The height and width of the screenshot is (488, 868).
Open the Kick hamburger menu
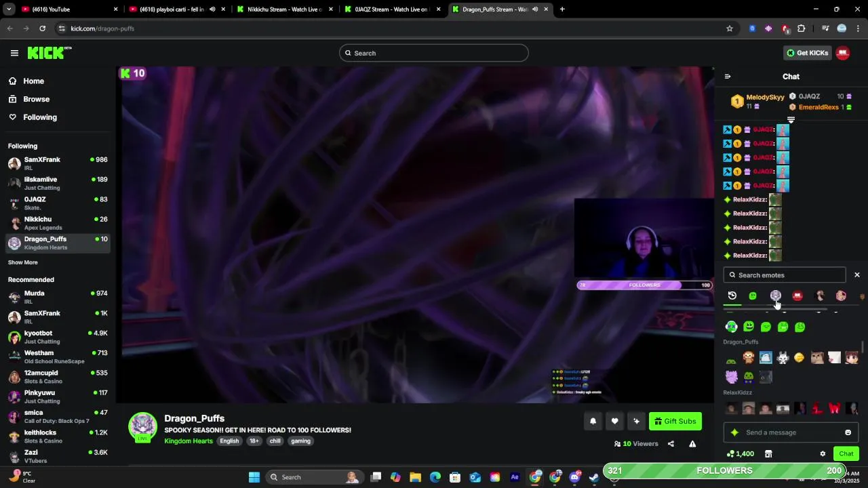pos(14,53)
